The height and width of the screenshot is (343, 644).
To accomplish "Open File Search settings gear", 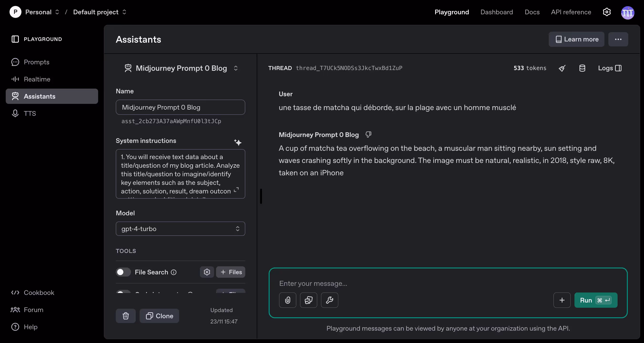I will pyautogui.click(x=207, y=272).
